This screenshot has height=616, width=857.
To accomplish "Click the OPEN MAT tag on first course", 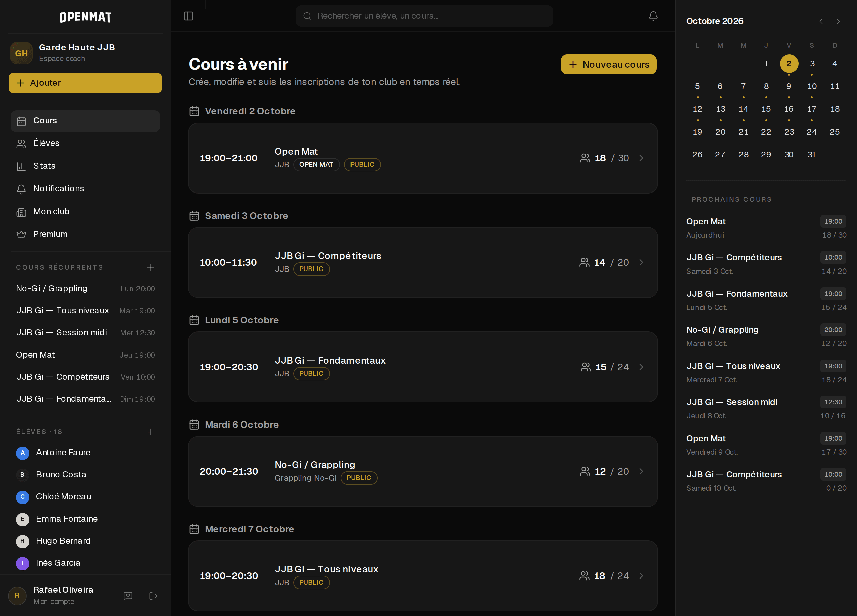I will pos(316,165).
